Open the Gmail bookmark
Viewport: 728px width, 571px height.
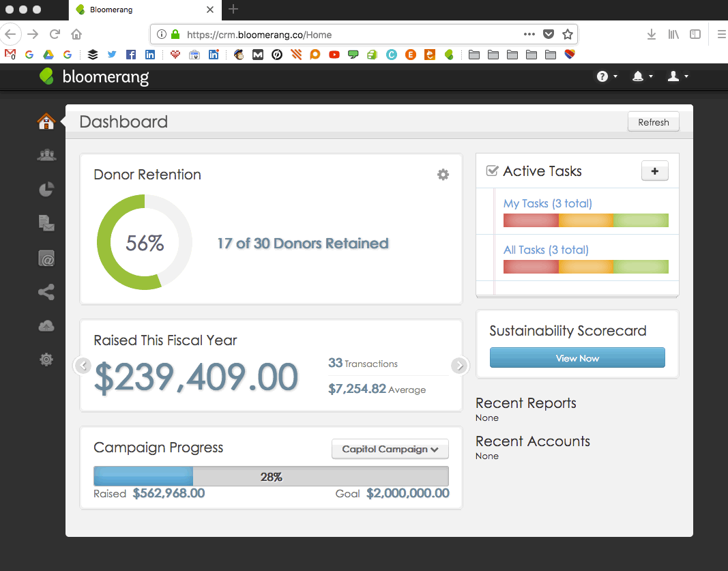[x=10, y=55]
